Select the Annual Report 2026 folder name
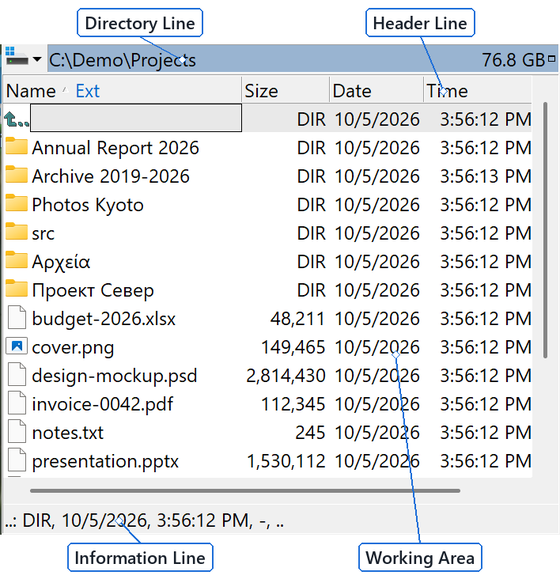560x579 pixels. click(x=116, y=148)
